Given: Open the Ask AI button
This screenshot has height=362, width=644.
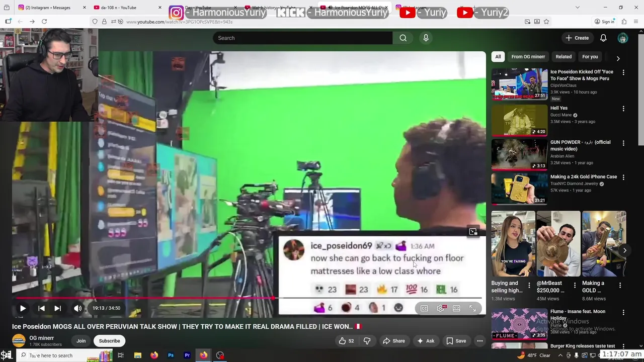Looking at the screenshot, I should [425, 341].
